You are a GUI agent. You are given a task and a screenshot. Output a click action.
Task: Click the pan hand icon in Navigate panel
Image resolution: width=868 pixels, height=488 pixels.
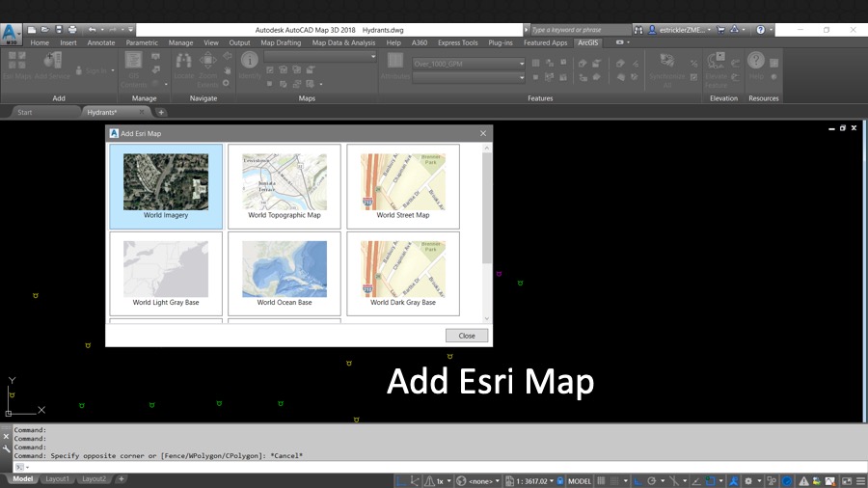pos(227,70)
